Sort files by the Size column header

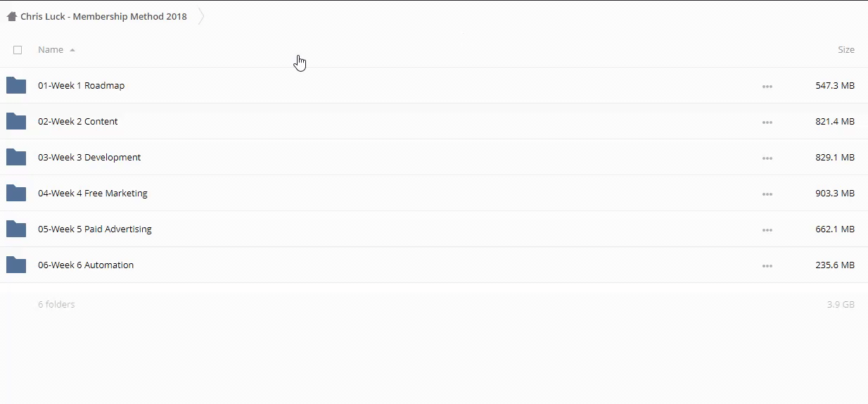[845, 50]
